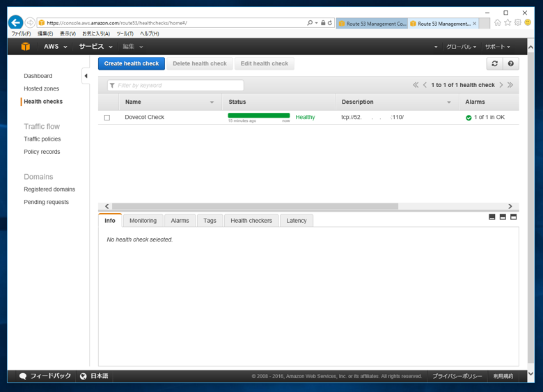Switch to the Health checkers tab
The width and height of the screenshot is (543, 392).
pyautogui.click(x=251, y=221)
